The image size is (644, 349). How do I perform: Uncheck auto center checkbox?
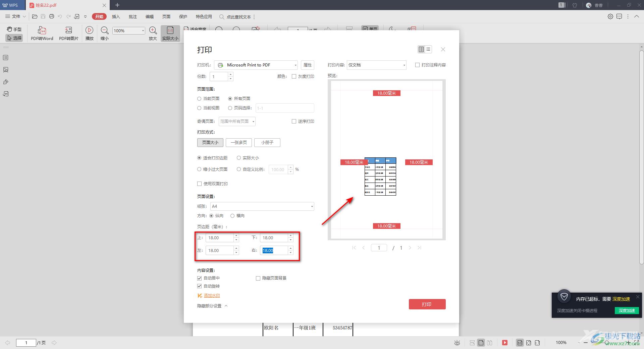point(199,278)
